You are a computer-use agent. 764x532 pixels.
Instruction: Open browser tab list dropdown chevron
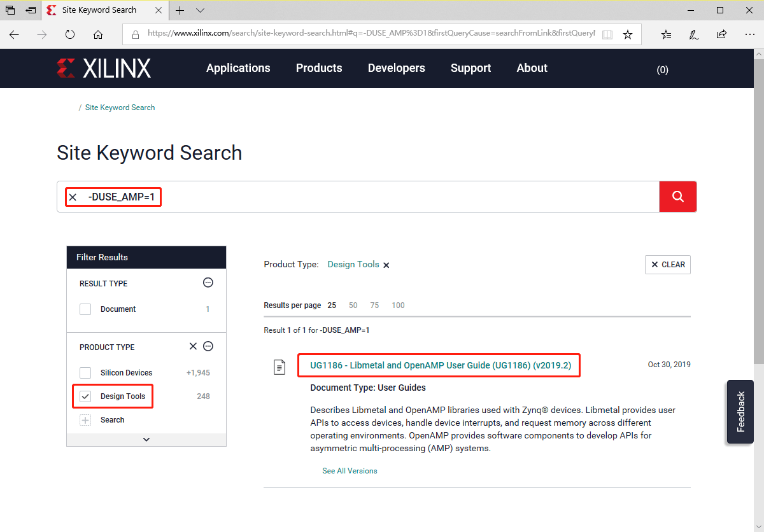click(200, 10)
